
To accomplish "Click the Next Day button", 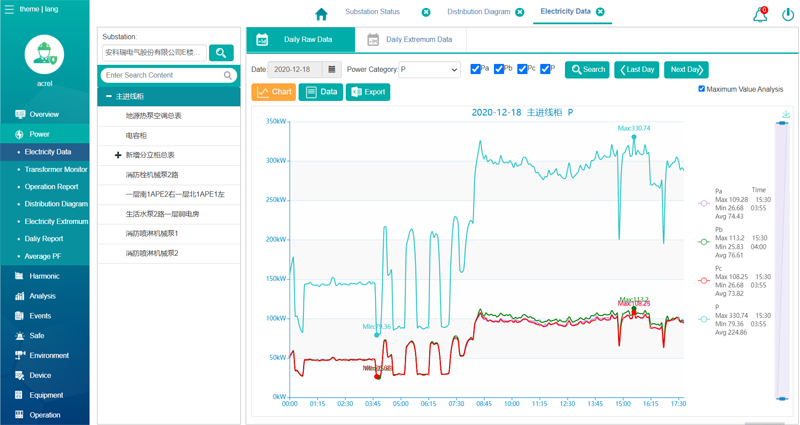I will coord(686,70).
